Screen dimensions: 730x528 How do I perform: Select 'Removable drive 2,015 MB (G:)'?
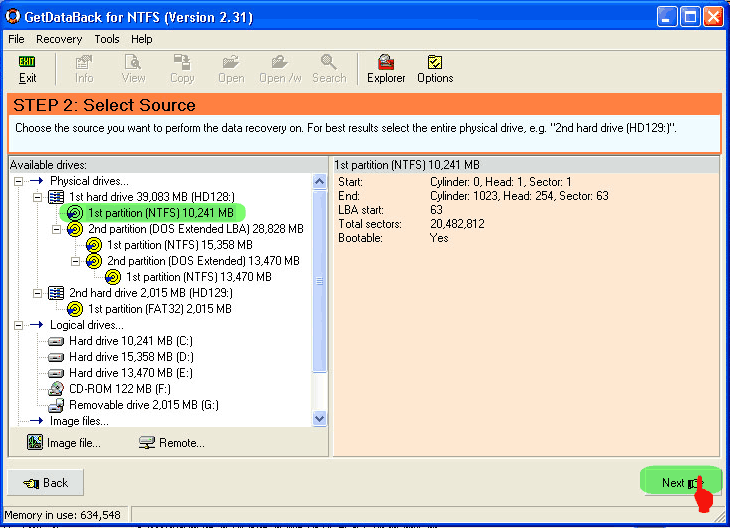click(144, 405)
